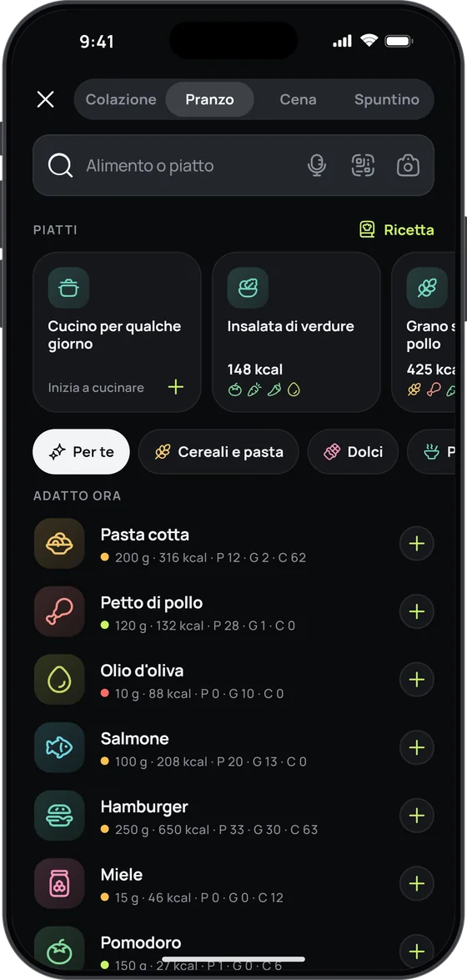Select the Dolci category chip
Viewport: 467px width, 980px height.
tap(354, 452)
